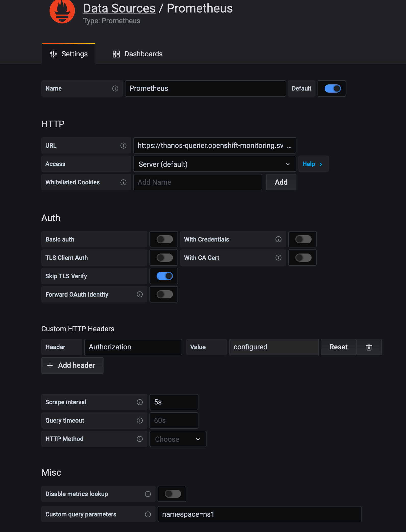Enable the With CA Cert toggle
The height and width of the screenshot is (532, 406).
pos(303,258)
